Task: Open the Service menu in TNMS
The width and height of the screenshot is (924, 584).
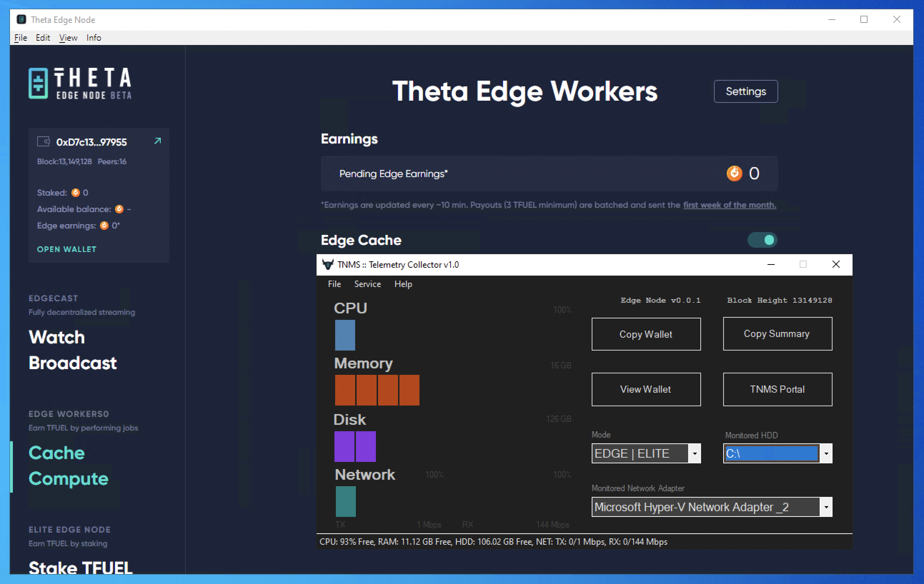Action: pyautogui.click(x=367, y=284)
